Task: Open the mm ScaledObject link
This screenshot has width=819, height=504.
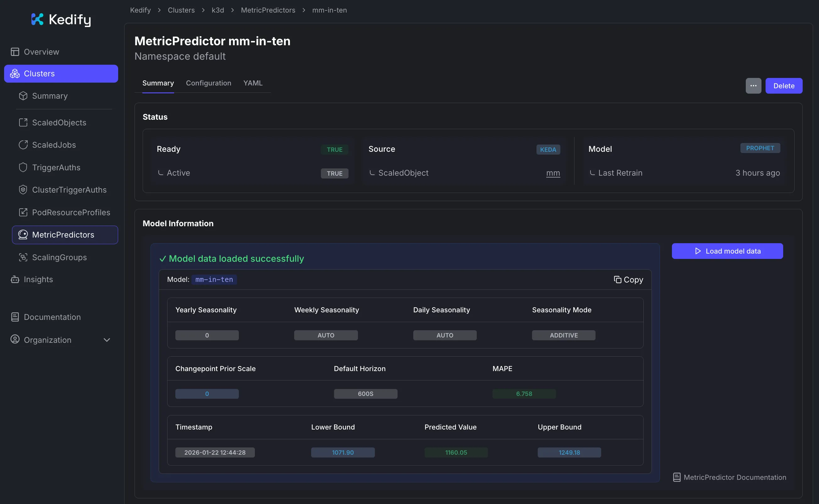Action: (553, 173)
